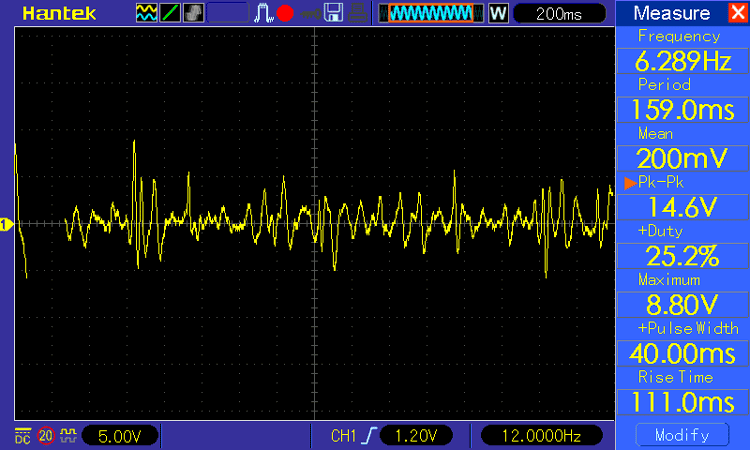750x450 pixels.
Task: Click the Hantek logo
Action: (59, 13)
